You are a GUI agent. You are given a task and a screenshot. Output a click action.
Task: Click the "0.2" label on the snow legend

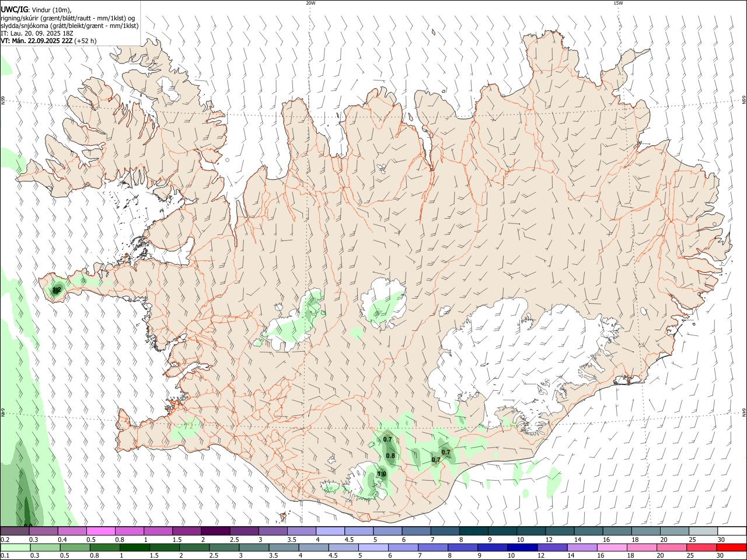5,540
